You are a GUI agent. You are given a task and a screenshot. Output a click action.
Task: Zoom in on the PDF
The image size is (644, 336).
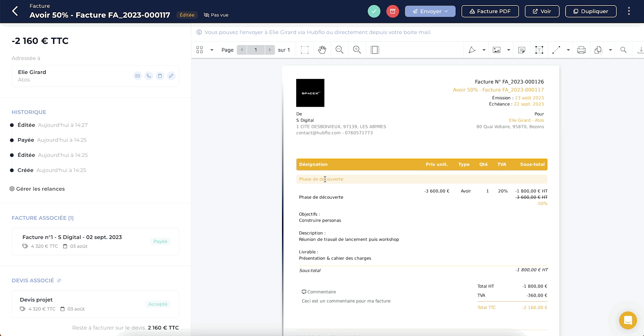pos(357,50)
